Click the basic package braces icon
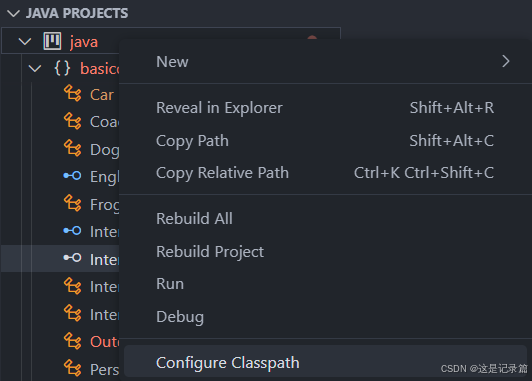Viewport: 532px width, 381px height. (x=62, y=68)
